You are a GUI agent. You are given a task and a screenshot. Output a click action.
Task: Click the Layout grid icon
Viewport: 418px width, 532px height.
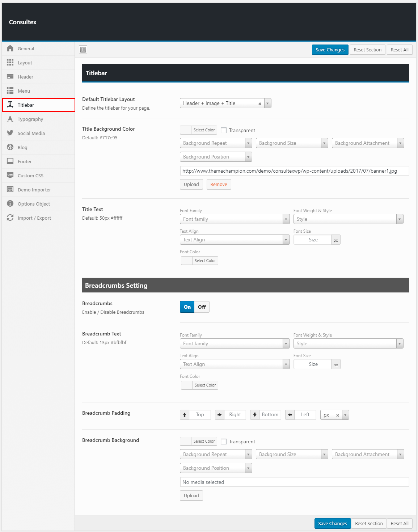[10, 63]
